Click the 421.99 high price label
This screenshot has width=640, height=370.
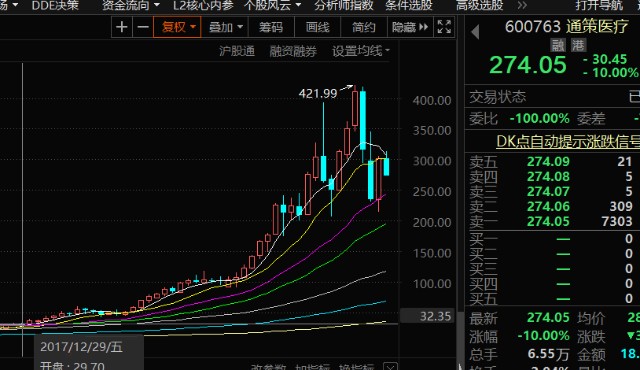(318, 94)
